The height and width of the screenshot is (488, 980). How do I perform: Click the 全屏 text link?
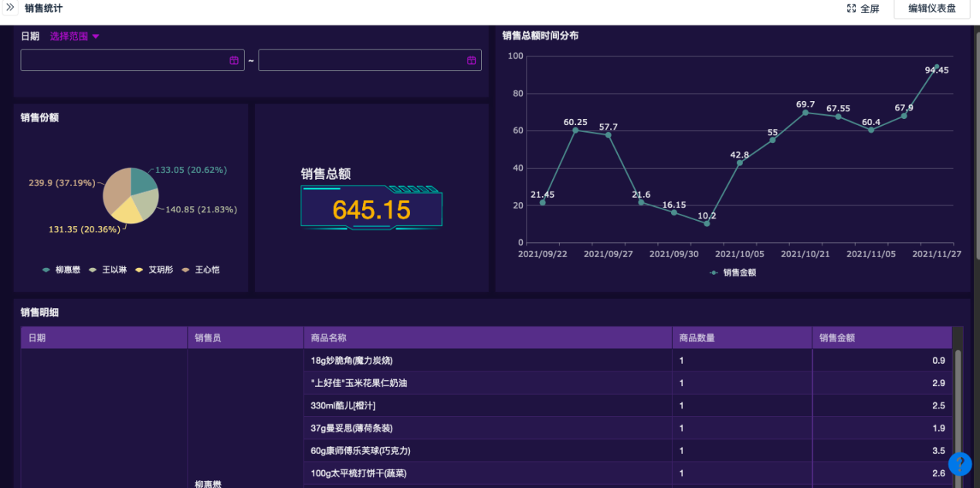pos(870,9)
